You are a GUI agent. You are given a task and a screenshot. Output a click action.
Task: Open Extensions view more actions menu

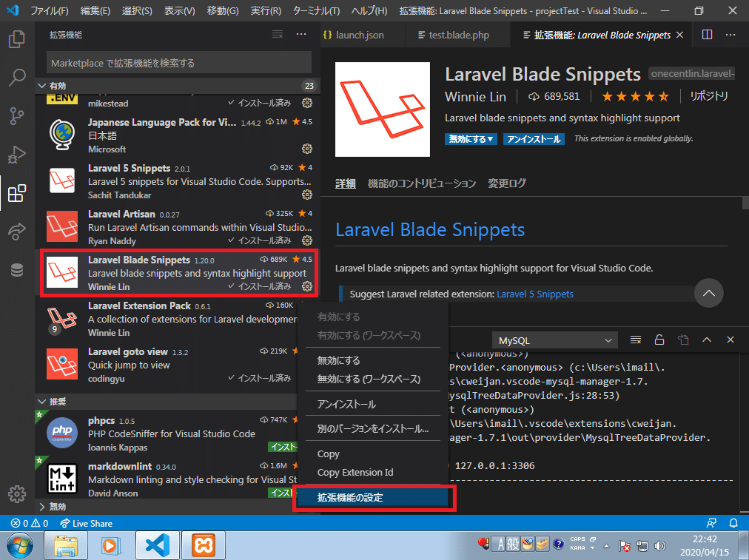point(301,34)
